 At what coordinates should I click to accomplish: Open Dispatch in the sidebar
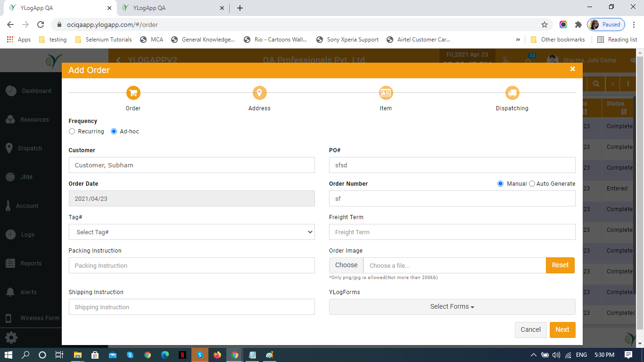point(24,148)
